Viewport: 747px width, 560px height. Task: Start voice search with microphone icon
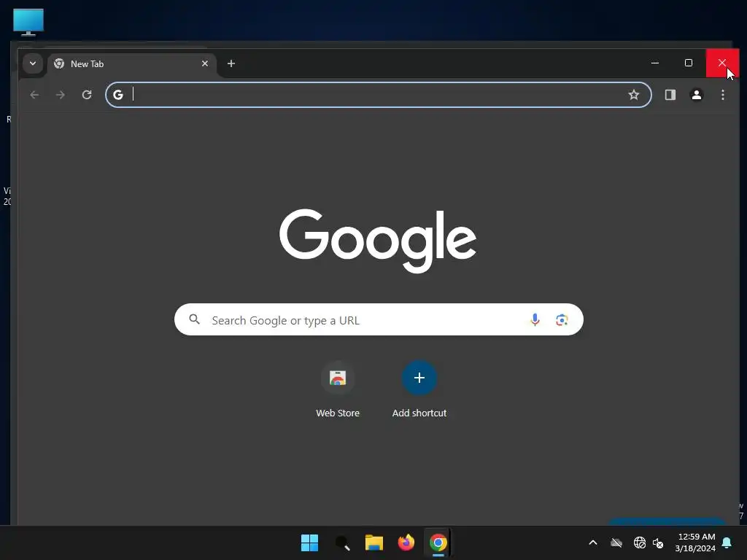click(x=535, y=319)
